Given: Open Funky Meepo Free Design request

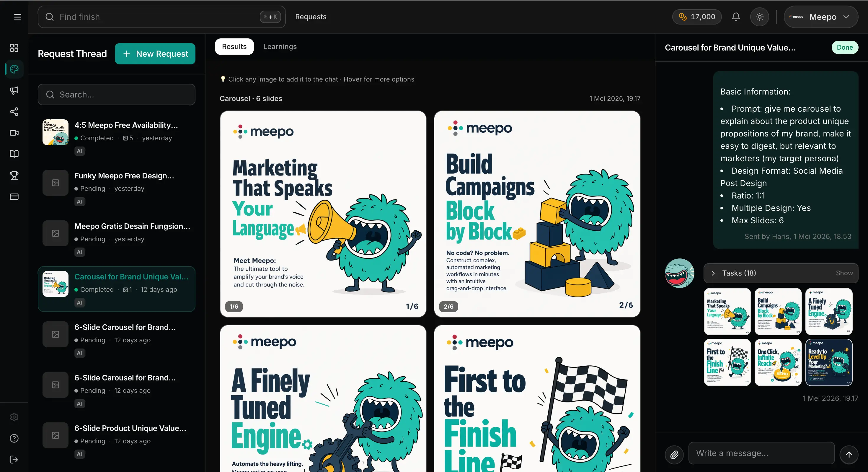Looking at the screenshot, I should [x=117, y=188].
